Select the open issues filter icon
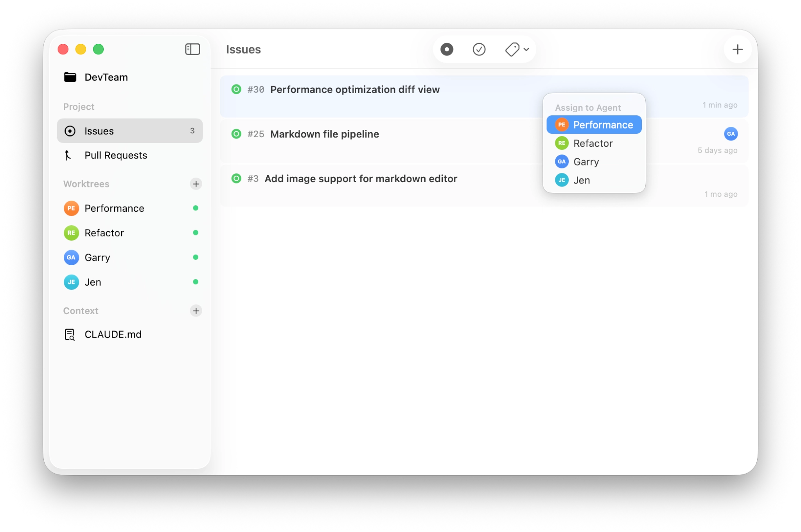This screenshot has height=532, width=801. (447, 49)
